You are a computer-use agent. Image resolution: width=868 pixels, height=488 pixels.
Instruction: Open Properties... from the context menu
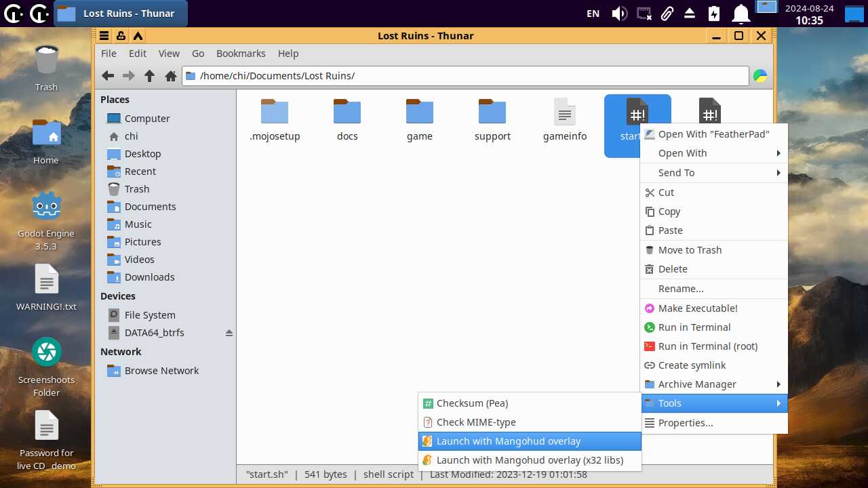tap(714, 423)
